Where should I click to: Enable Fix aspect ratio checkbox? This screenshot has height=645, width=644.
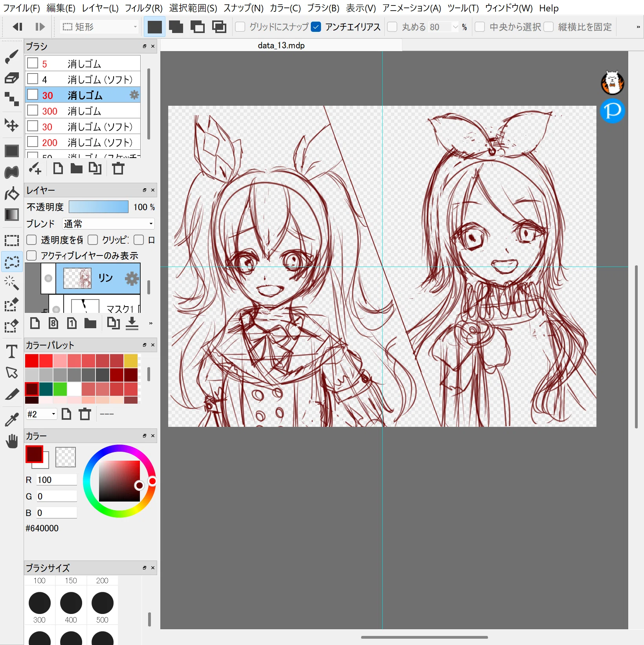[549, 27]
